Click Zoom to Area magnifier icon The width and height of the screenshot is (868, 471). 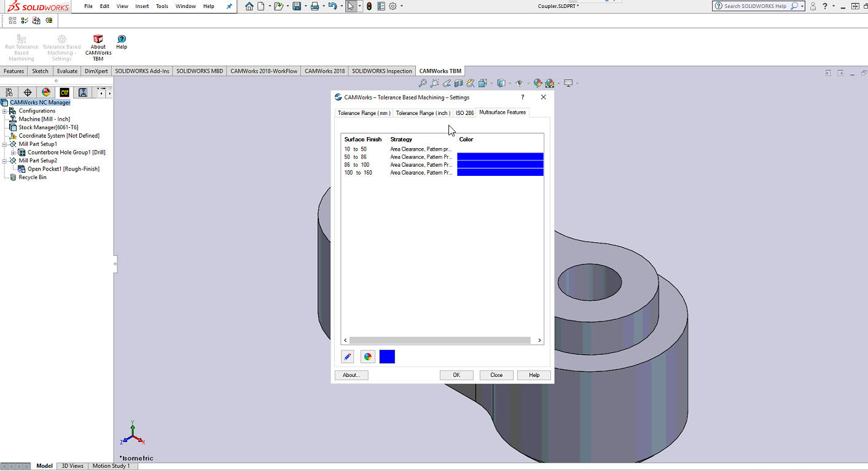click(x=435, y=83)
